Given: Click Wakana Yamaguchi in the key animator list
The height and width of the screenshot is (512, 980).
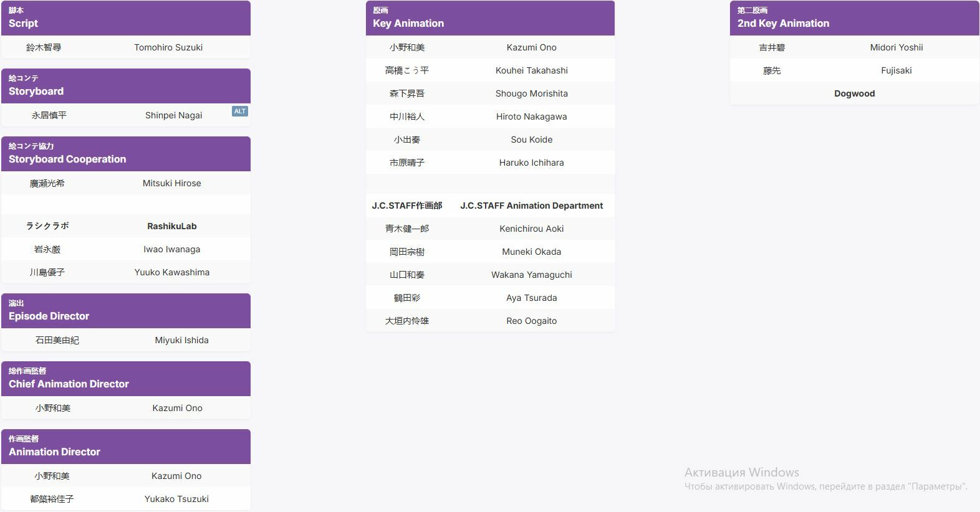Looking at the screenshot, I should 531,275.
